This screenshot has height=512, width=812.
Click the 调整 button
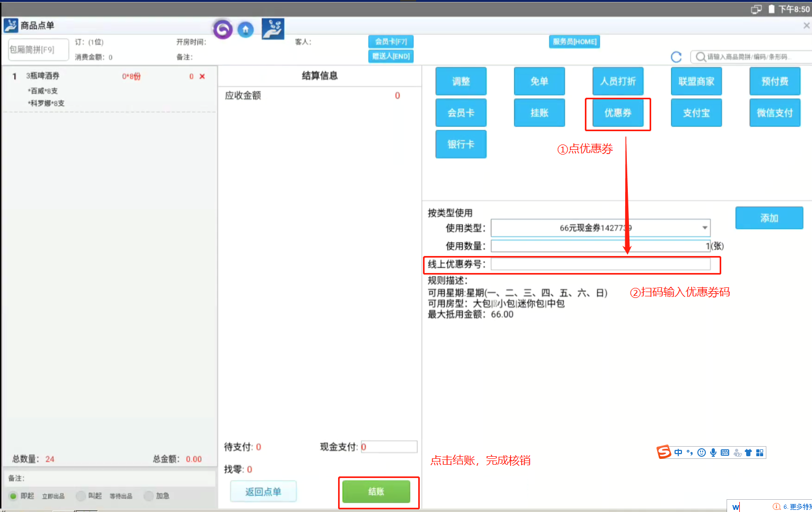coord(461,81)
